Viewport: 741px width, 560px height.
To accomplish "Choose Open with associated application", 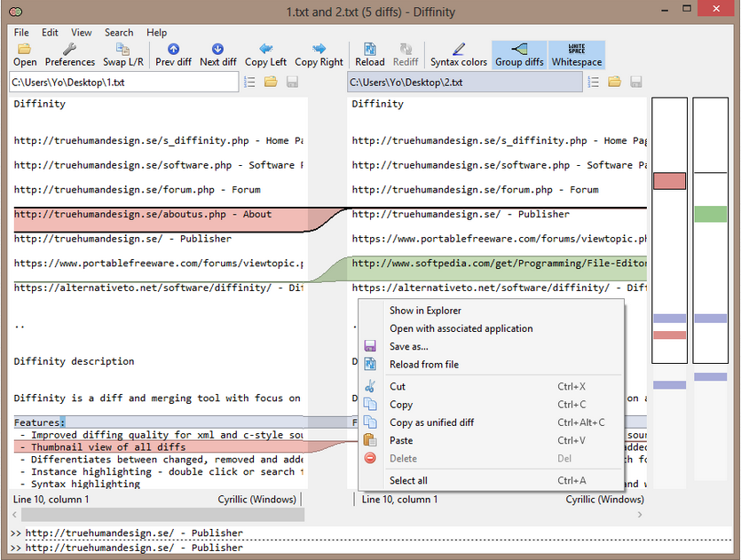I will (492, 328).
